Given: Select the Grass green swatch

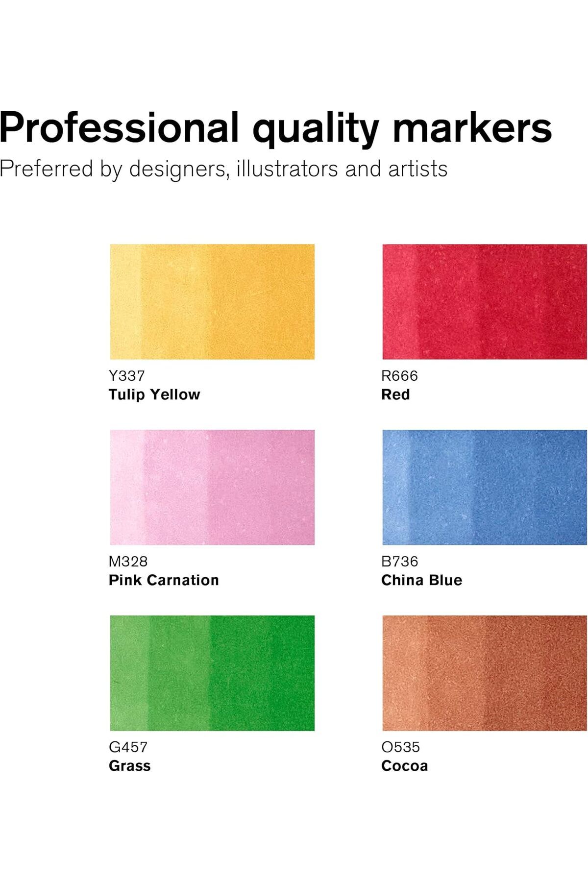Looking at the screenshot, I should point(212,673).
